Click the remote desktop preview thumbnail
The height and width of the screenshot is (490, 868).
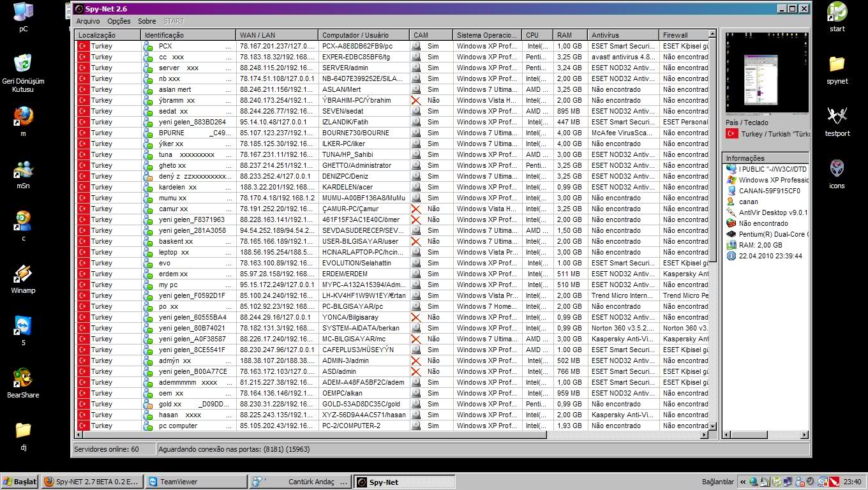pyautogui.click(x=766, y=72)
